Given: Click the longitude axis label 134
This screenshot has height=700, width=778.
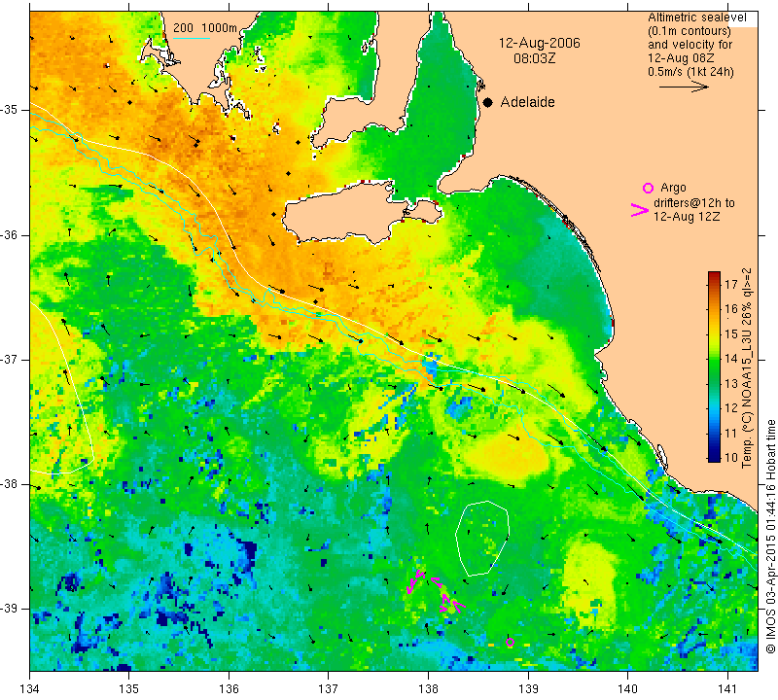Looking at the screenshot, I should pos(30,688).
